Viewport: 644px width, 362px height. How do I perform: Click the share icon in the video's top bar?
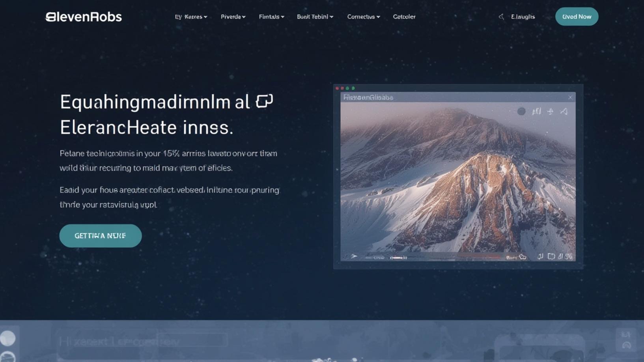point(550,112)
